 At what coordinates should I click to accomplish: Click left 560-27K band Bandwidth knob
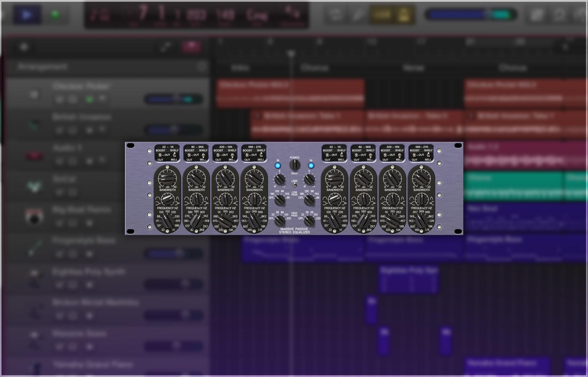click(x=254, y=200)
